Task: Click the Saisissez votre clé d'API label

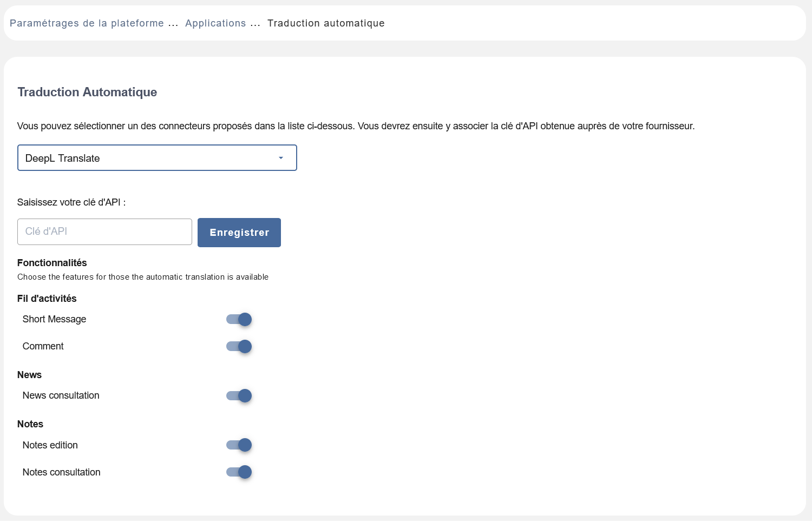Action: click(71, 202)
